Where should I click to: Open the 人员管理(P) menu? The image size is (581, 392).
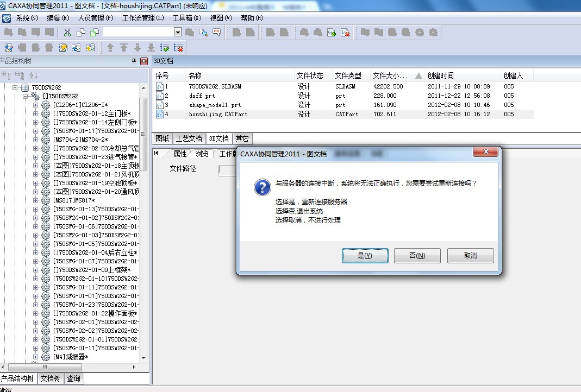[96, 18]
